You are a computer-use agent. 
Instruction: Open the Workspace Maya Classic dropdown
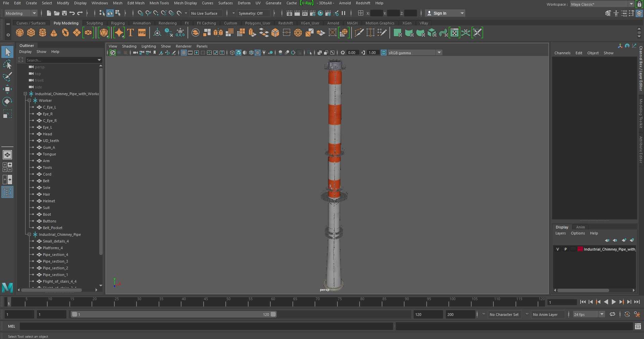pos(602,4)
